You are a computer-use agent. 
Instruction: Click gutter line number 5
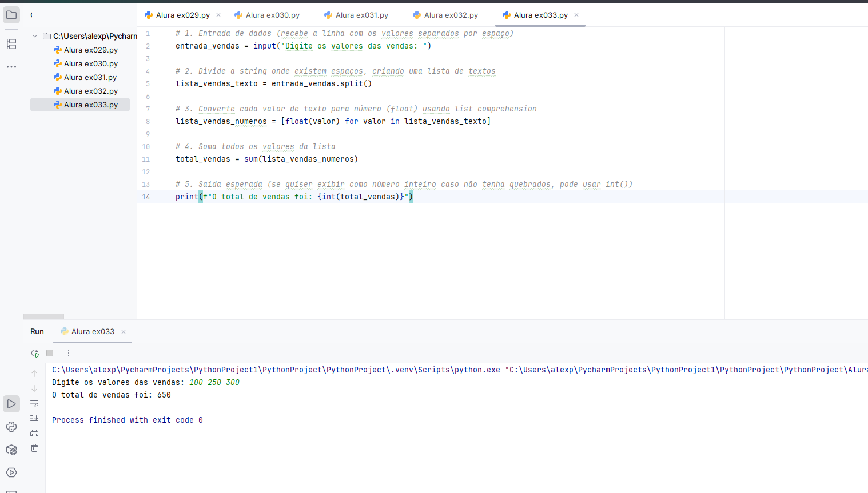pos(148,84)
